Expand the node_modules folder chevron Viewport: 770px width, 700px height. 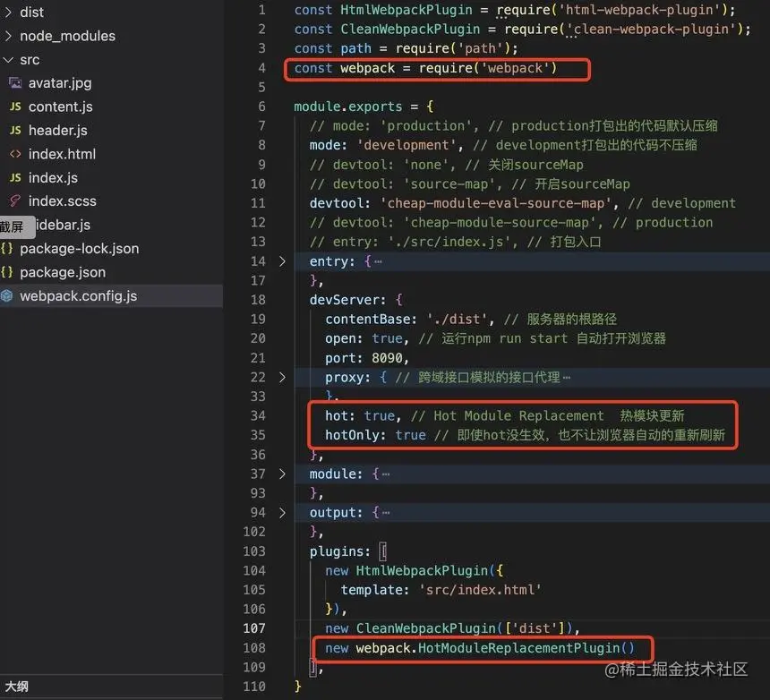click(8, 36)
